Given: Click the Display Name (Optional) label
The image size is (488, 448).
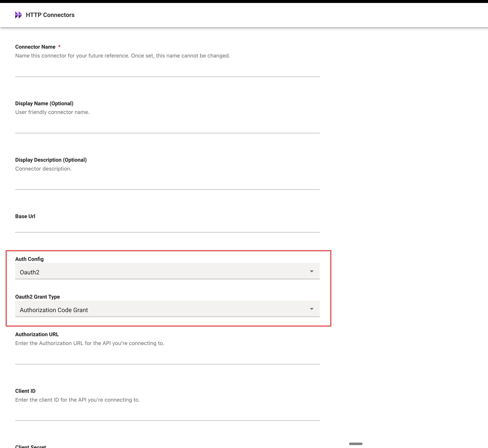Looking at the screenshot, I should pos(44,103).
